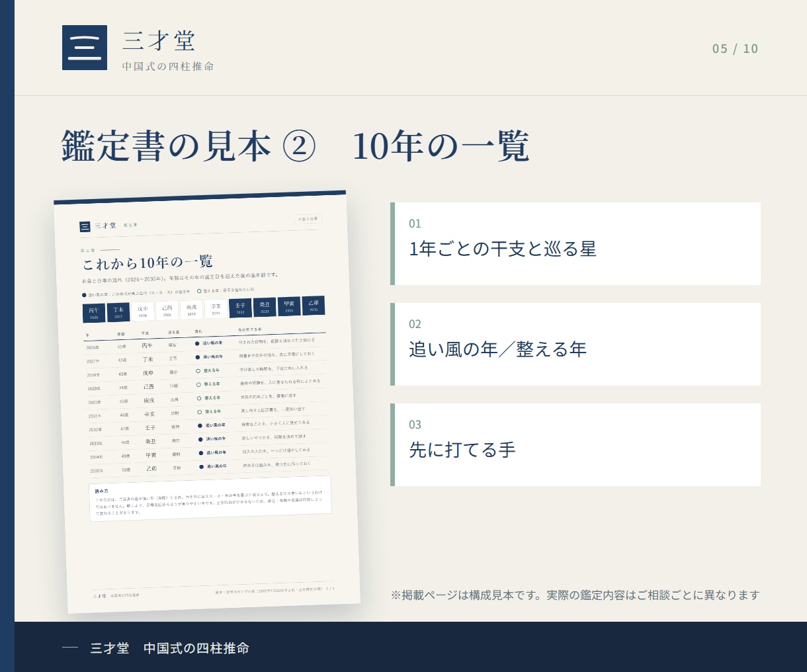This screenshot has height=672, width=807.
Task: Click the 先に打てる手 column header in the table
Action: point(250,329)
